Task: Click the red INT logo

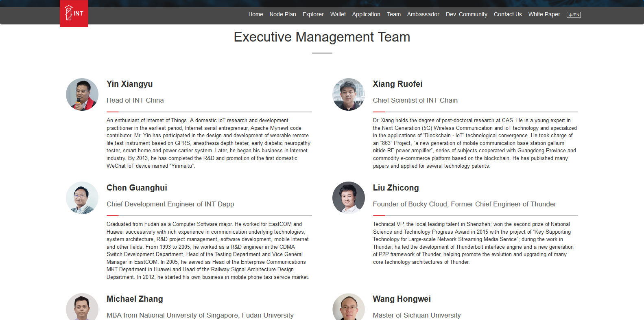Action: click(x=74, y=13)
